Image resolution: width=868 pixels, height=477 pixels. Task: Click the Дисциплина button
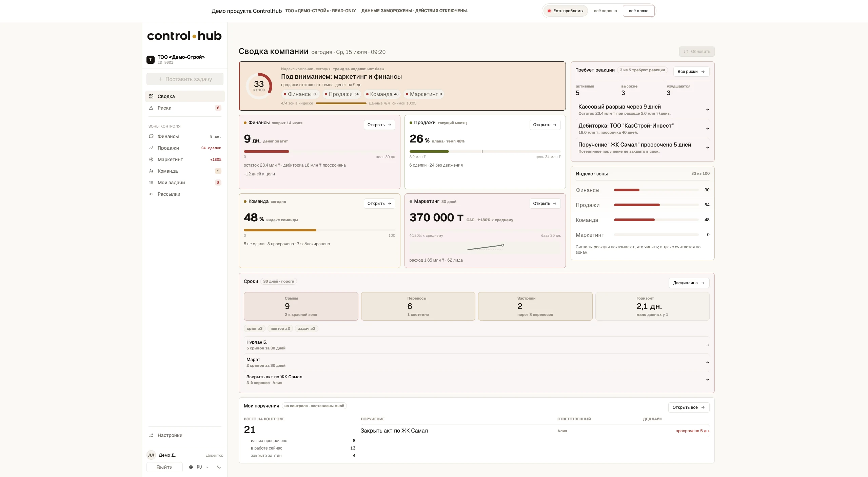click(x=689, y=283)
